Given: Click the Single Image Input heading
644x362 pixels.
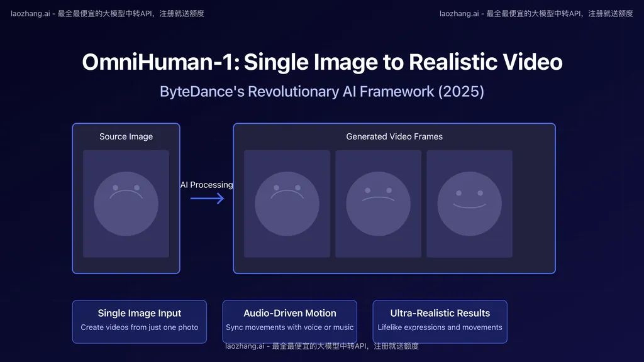Looking at the screenshot, I should (x=140, y=313).
